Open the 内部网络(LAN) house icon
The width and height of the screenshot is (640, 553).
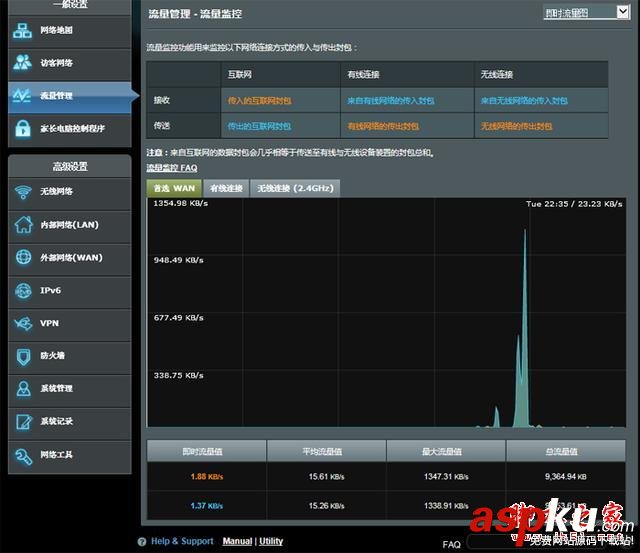pos(23,224)
